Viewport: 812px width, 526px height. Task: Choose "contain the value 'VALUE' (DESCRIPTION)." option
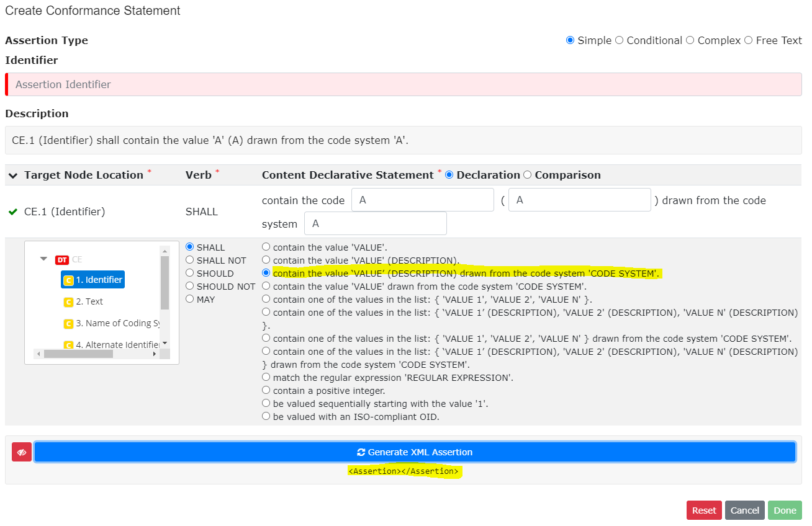coord(266,260)
